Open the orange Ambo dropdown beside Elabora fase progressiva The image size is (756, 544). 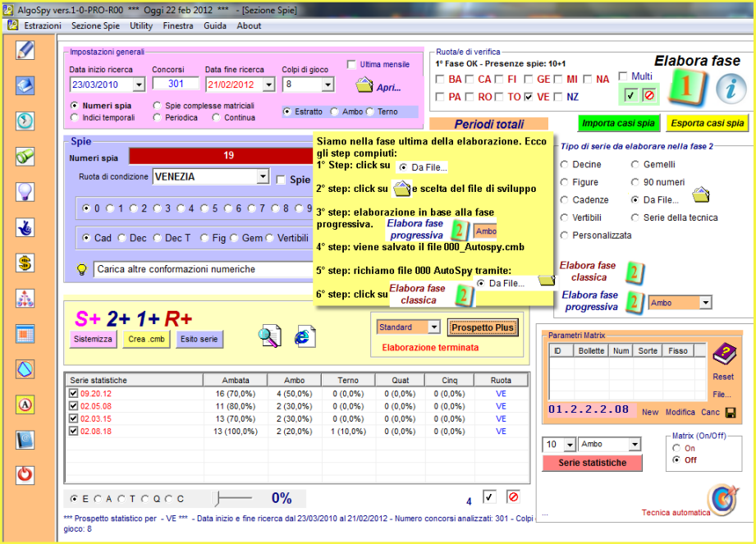[706, 303]
